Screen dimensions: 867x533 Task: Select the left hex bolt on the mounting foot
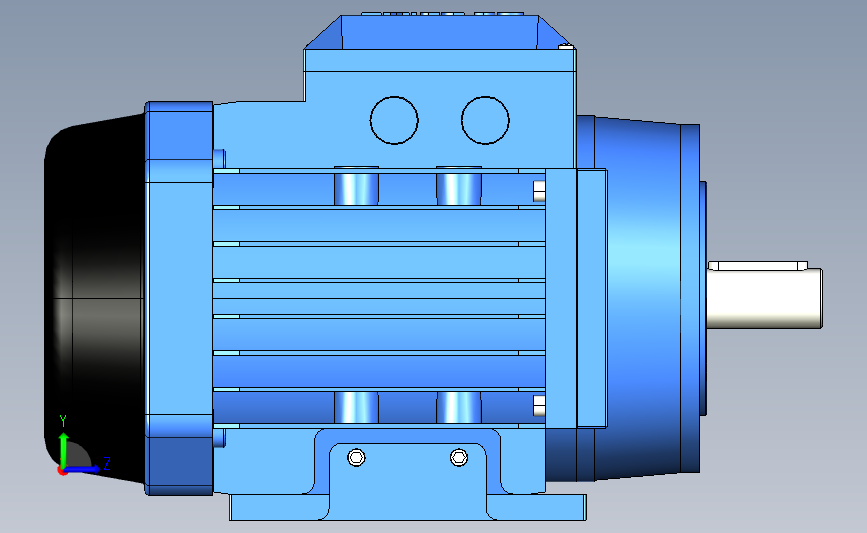[356, 458]
